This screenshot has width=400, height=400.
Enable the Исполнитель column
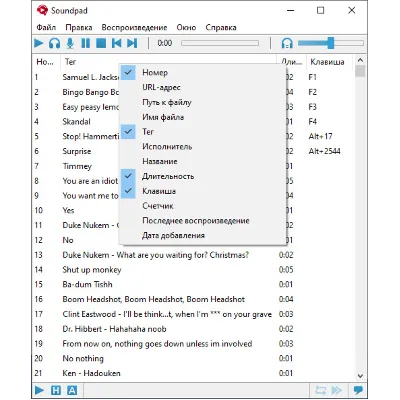click(x=202, y=146)
